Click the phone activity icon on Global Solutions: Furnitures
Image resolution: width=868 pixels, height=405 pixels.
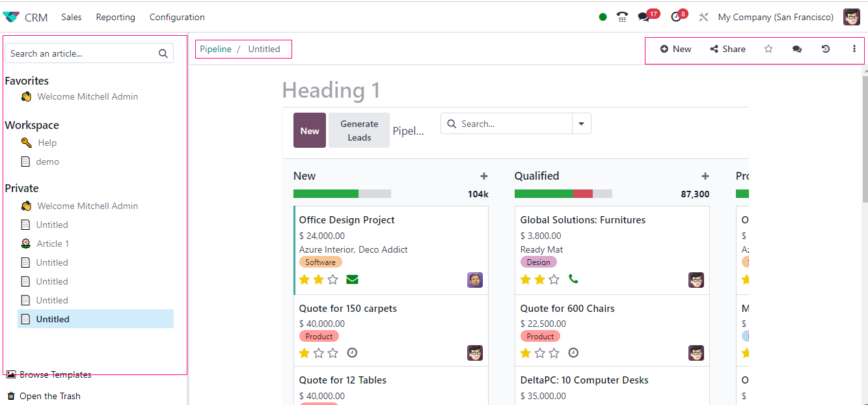coord(573,279)
